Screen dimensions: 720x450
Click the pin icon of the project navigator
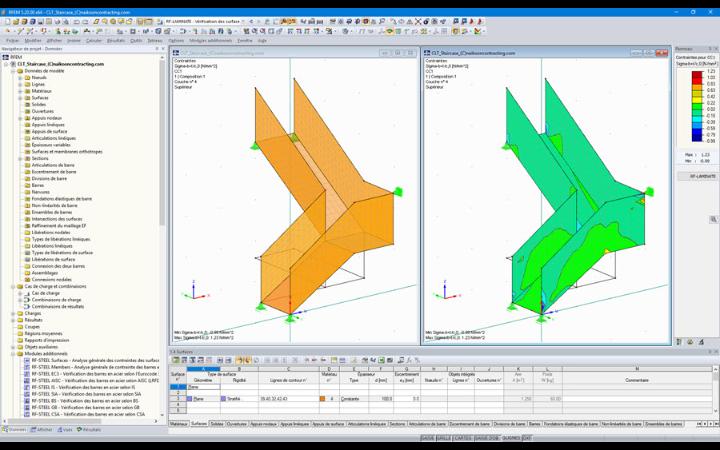(156, 49)
